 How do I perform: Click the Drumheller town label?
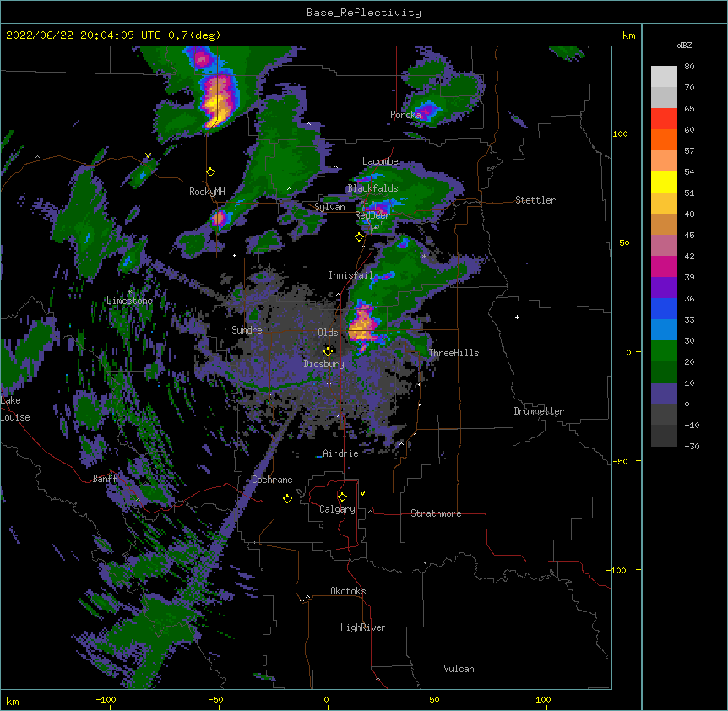[x=539, y=411]
